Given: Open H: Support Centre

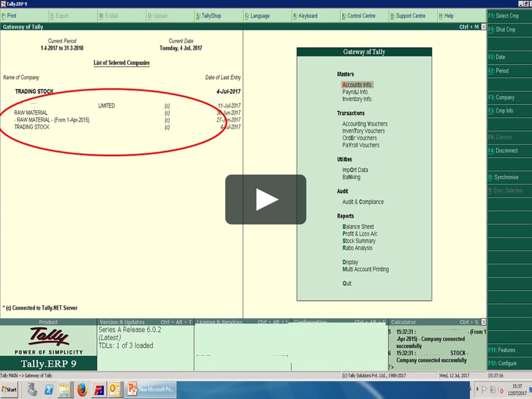Looking at the screenshot, I should coord(408,16).
